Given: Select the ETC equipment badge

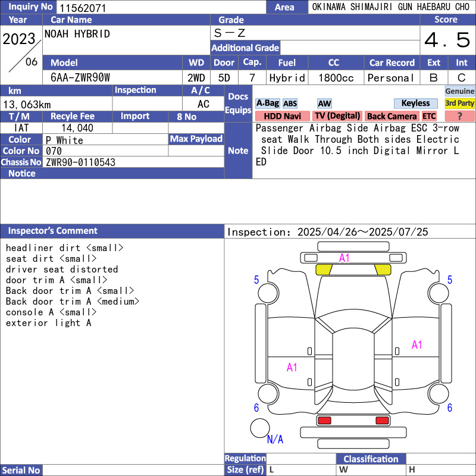Looking at the screenshot, I should 429,116.
